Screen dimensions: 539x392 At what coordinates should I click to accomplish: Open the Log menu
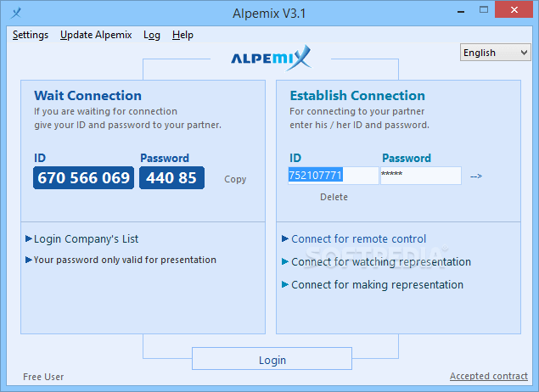(152, 35)
